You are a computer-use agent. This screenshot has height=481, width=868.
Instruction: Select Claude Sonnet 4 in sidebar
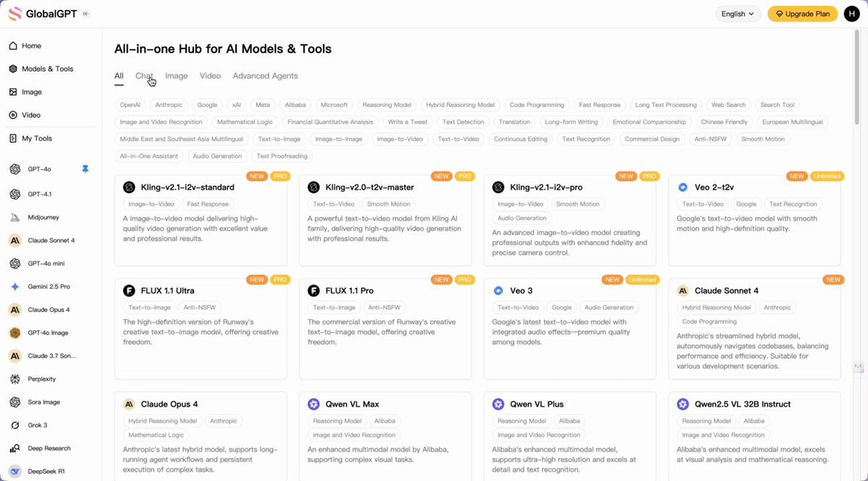(51, 240)
